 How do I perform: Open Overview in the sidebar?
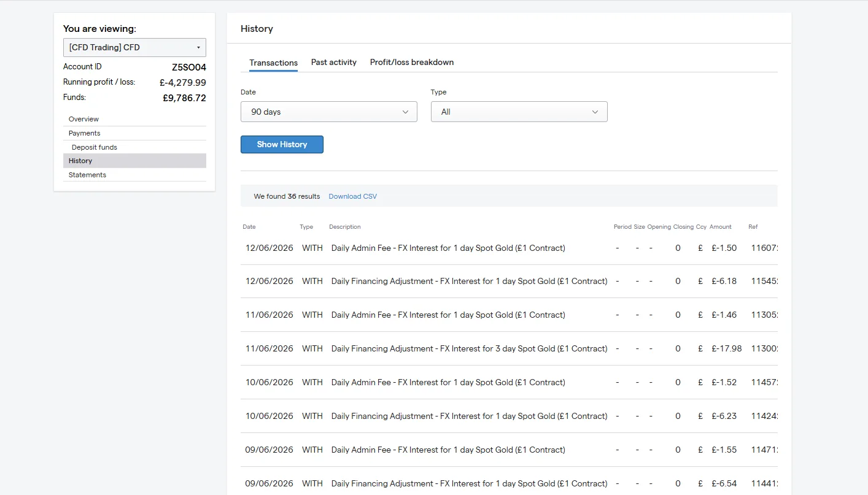134,119
